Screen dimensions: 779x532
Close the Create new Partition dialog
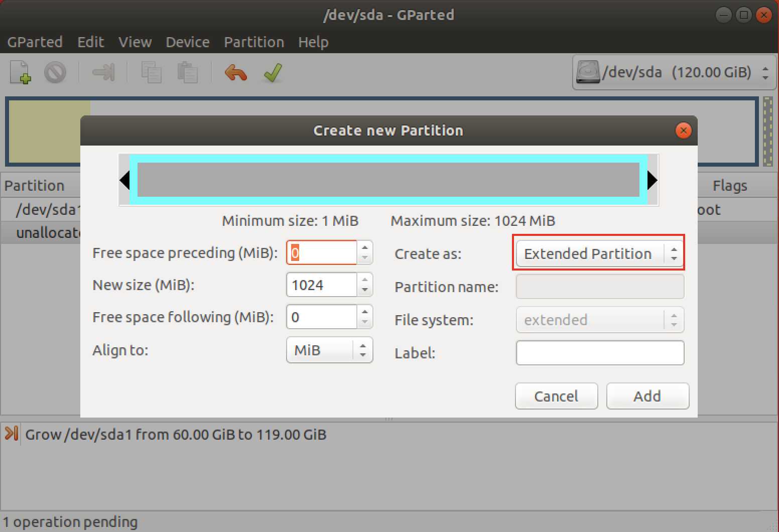(x=683, y=130)
